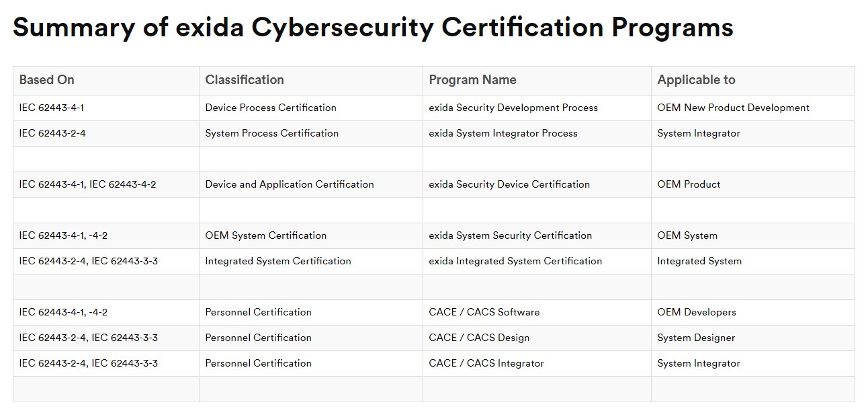868x413 pixels.
Task: Click 'Device and Application Certification' cell
Action: click(311, 184)
